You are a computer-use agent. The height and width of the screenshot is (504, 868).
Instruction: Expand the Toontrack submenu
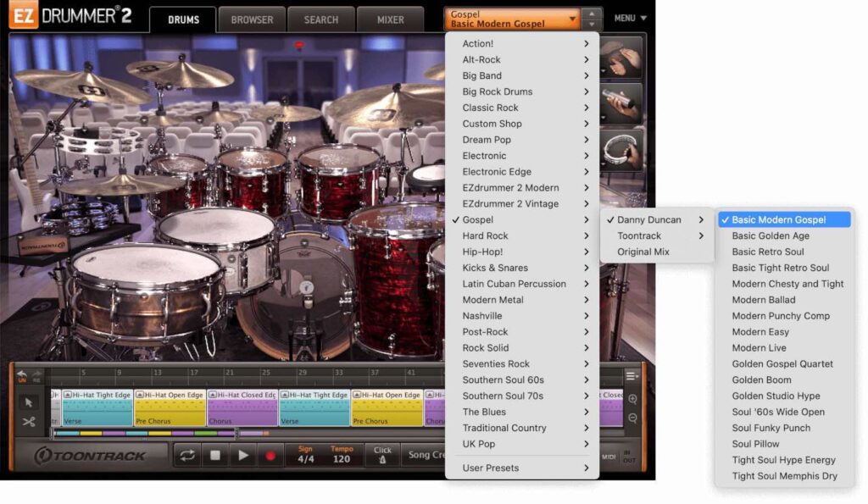[x=656, y=235]
